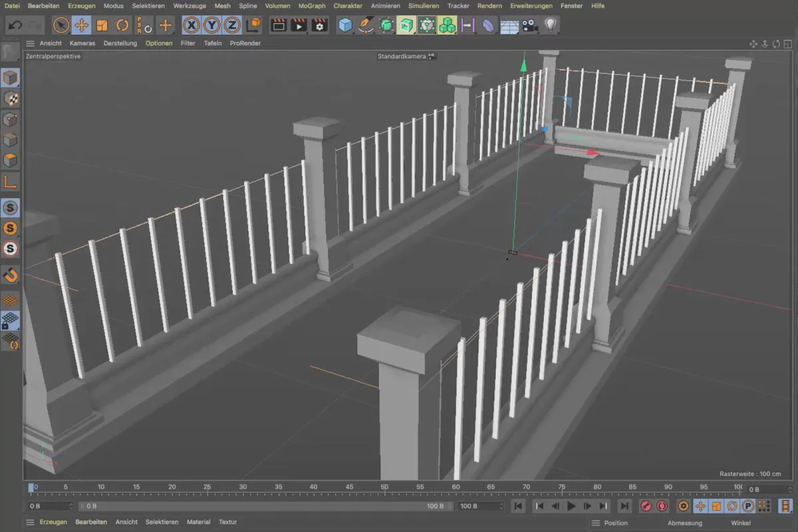Select Model mode cube icon in left palette

[x=10, y=78]
